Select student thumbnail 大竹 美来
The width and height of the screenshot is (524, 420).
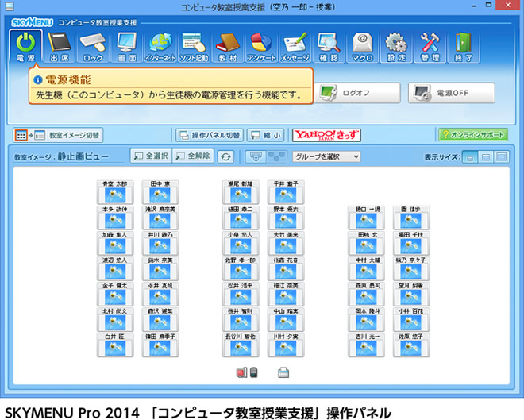tap(286, 243)
